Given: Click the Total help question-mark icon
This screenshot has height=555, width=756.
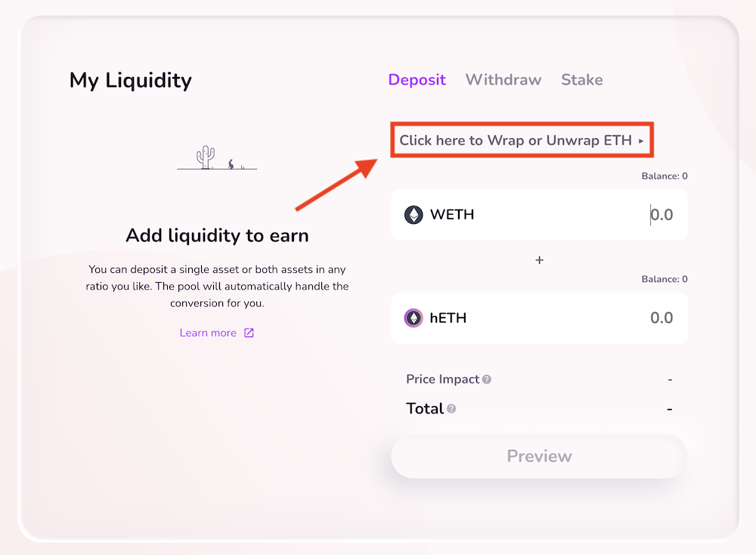Looking at the screenshot, I should 451,409.
